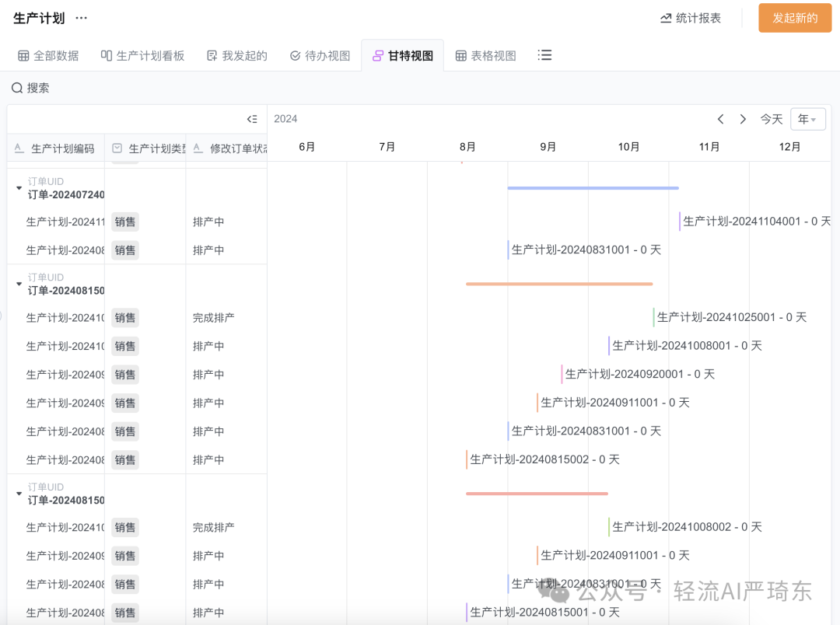Open the 年 time-scale dropdown
840x625 pixels.
click(x=807, y=119)
